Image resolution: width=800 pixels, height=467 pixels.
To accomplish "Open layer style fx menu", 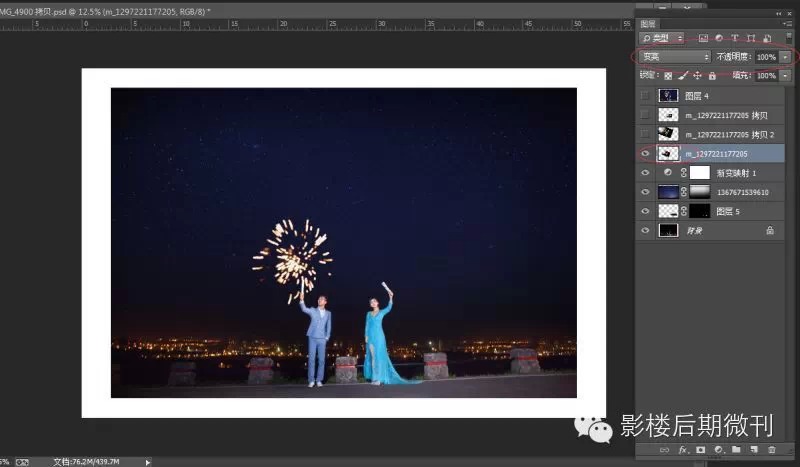I will (683, 450).
